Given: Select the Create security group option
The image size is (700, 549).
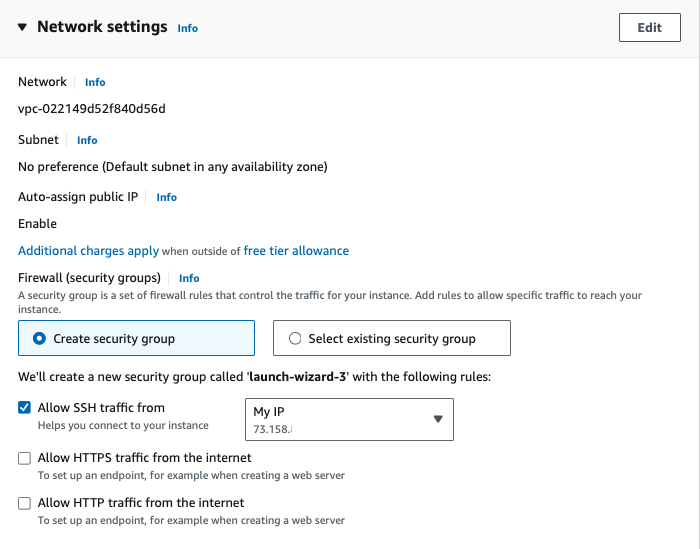Looking at the screenshot, I should click(x=40, y=338).
